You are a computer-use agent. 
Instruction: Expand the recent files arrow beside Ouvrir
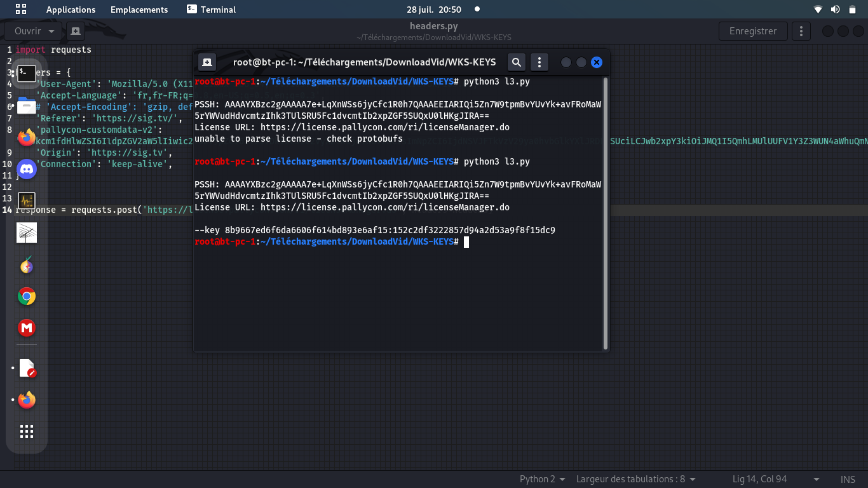point(52,30)
